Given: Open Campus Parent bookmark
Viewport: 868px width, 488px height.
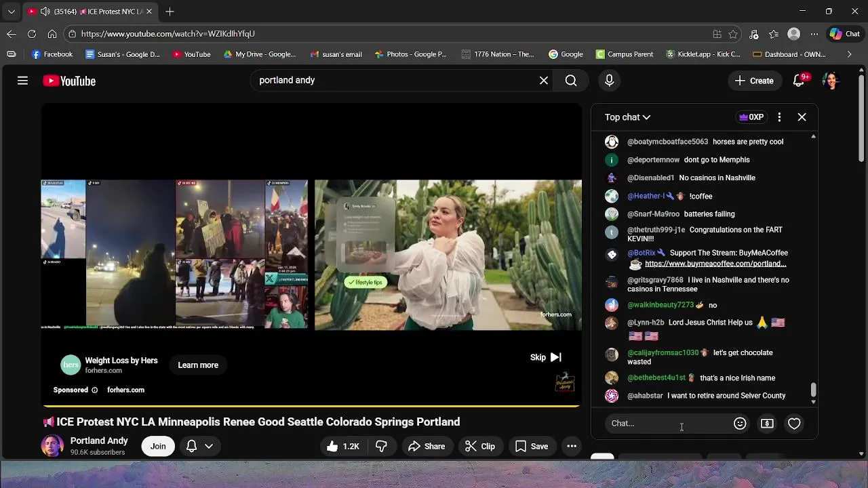Looking at the screenshot, I should [625, 54].
